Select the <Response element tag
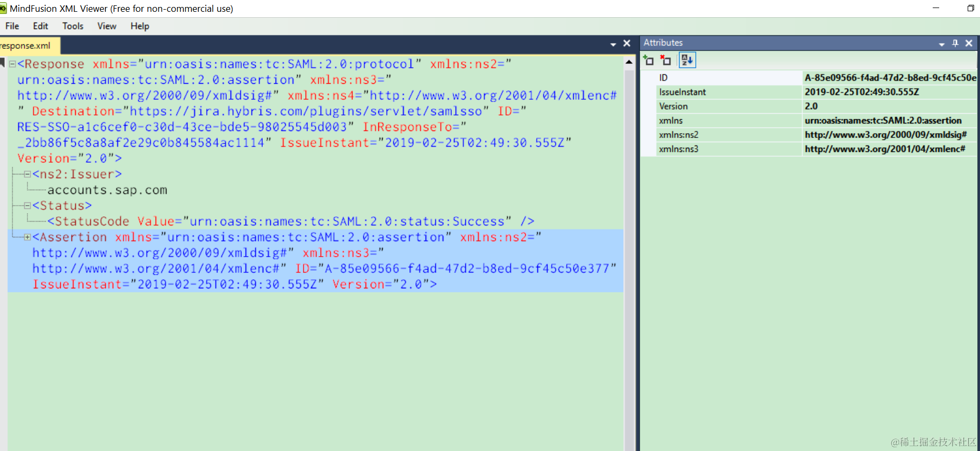 51,64
